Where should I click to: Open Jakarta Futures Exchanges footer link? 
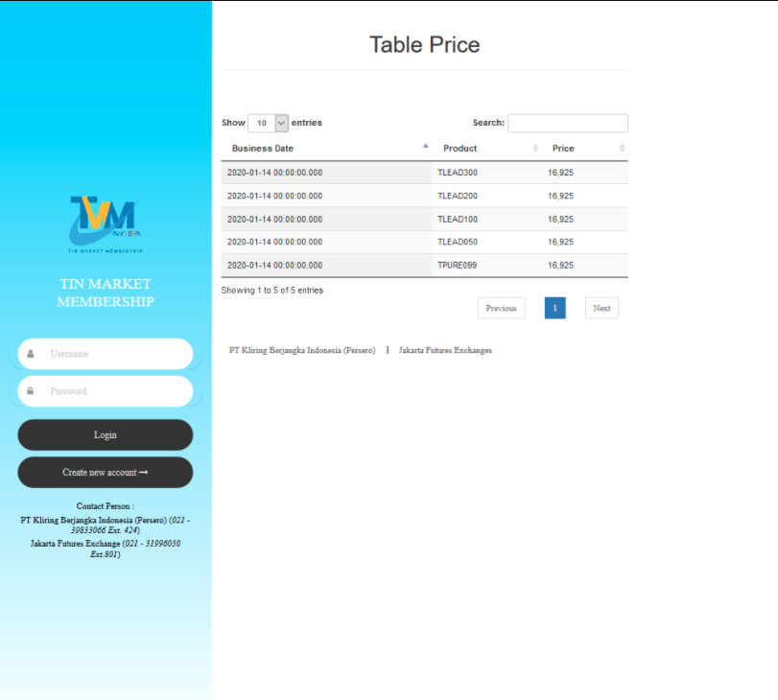(445, 350)
